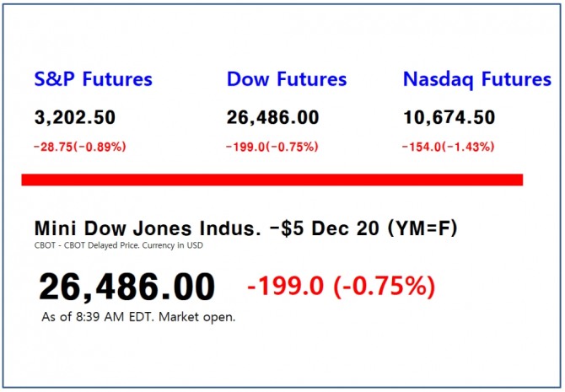Click the large 26,486.00 quote price
565x392 pixels.
point(126,287)
